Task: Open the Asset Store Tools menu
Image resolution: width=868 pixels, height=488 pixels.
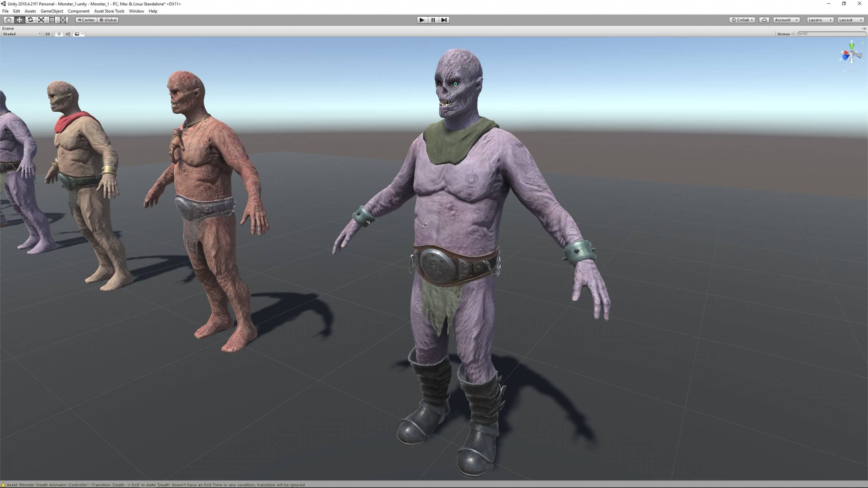Action: tap(109, 11)
